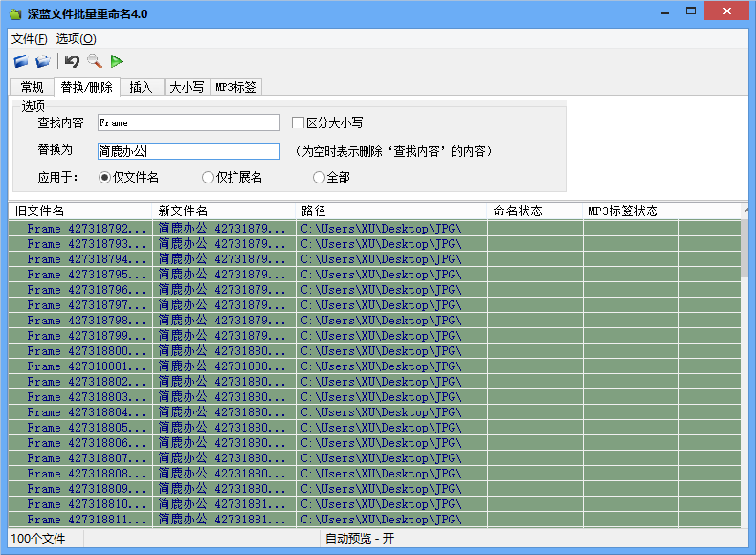This screenshot has width=756, height=555.
Task: Click the 命名状态 column header
Action: click(535, 211)
